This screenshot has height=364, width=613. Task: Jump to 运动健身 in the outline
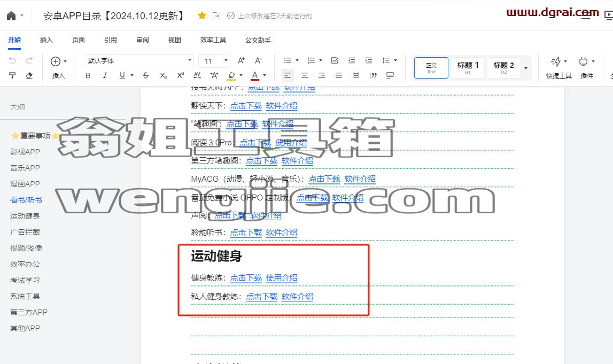click(25, 216)
